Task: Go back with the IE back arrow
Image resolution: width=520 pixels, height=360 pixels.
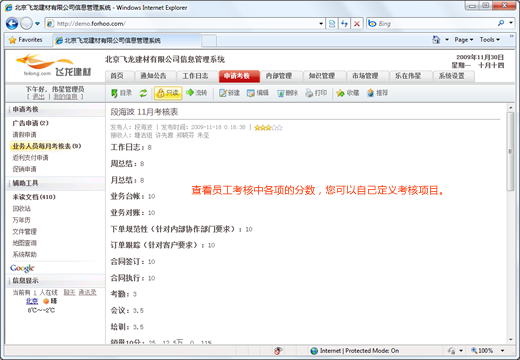Action: coord(12,23)
